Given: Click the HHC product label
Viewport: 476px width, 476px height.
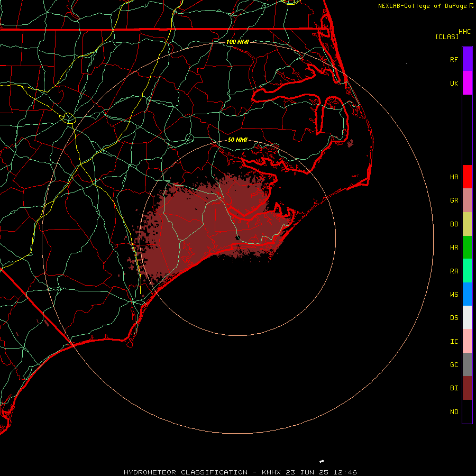Looking at the screenshot, I should (x=464, y=32).
